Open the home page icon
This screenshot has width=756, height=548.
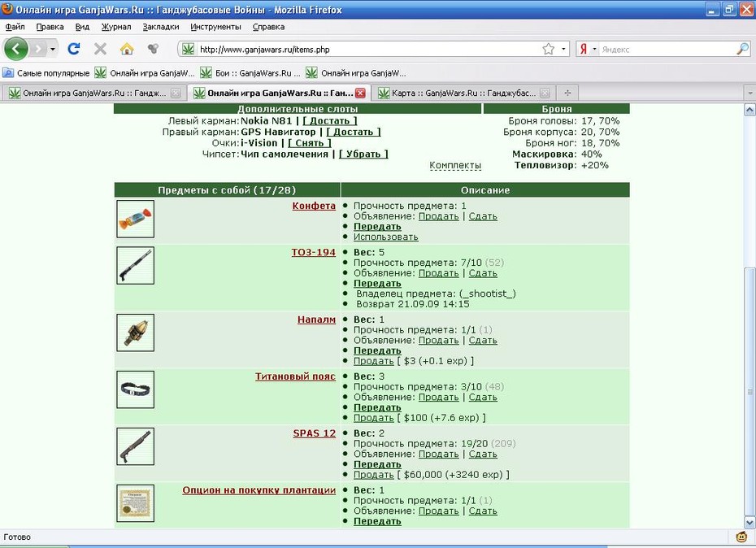pos(126,49)
